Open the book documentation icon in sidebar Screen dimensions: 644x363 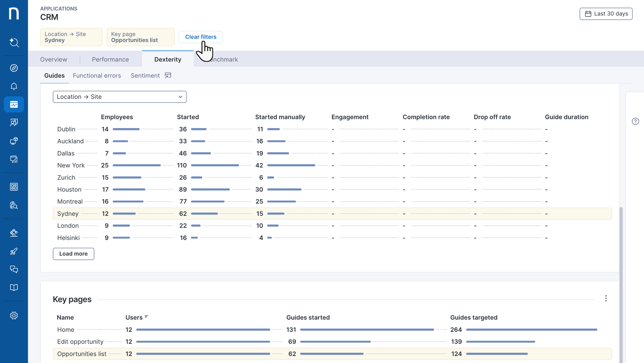pyautogui.click(x=14, y=287)
